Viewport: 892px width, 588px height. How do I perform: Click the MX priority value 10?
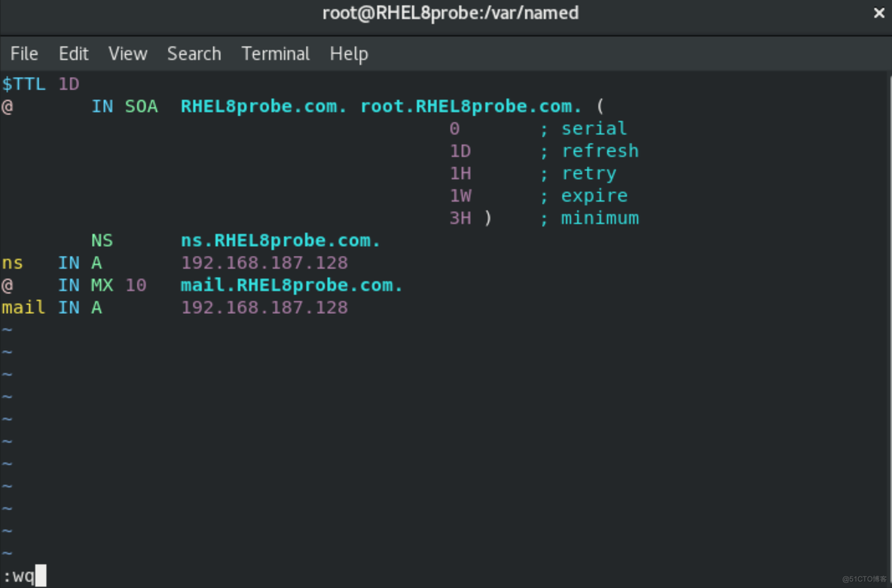pyautogui.click(x=136, y=285)
